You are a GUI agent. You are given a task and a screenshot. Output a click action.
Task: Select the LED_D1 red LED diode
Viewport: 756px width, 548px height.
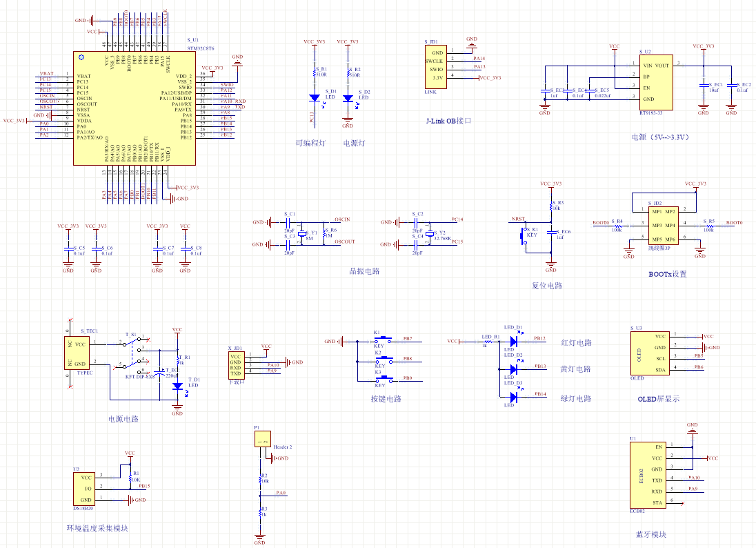pos(514,342)
